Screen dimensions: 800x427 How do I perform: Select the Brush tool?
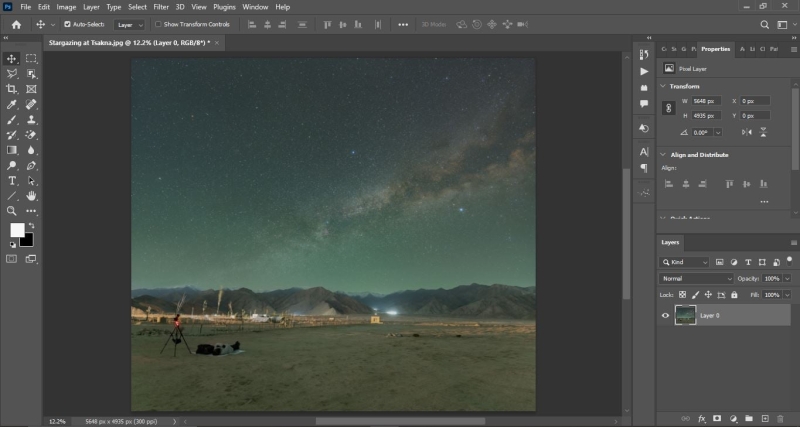(x=11, y=120)
